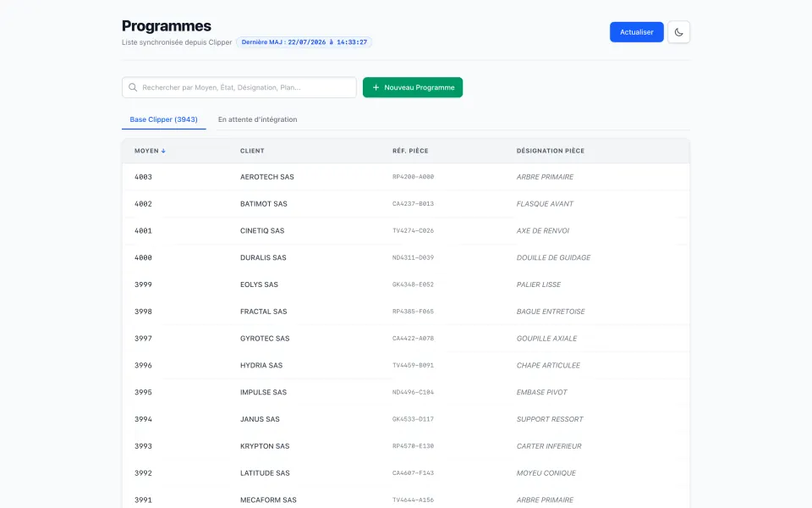812x508 pixels.
Task: Click the sort arrow next to MOYEN
Action: (x=163, y=151)
